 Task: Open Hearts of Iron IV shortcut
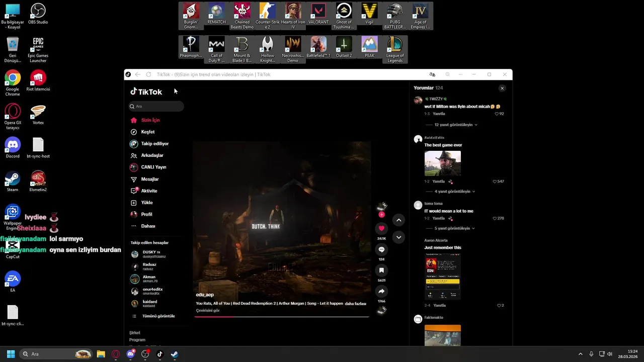pyautogui.click(x=293, y=17)
